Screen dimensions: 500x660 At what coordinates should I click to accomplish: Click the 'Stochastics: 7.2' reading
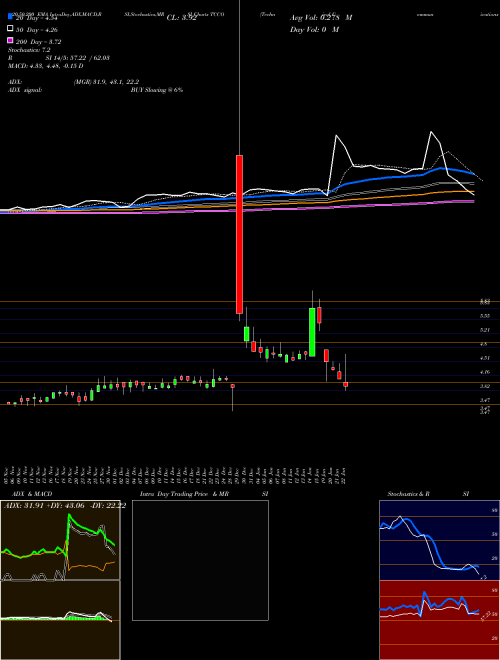[29, 50]
